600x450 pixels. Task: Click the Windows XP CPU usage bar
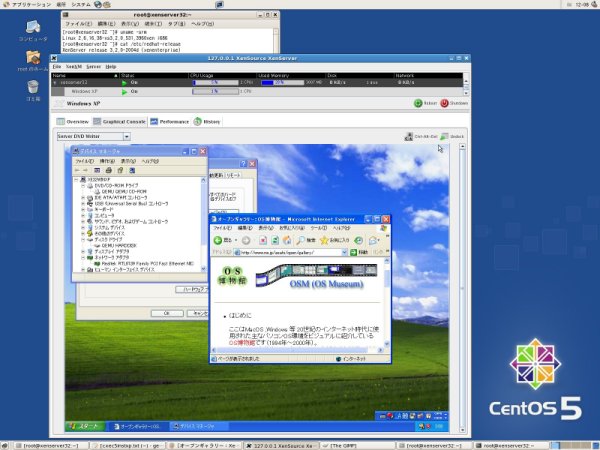[x=215, y=91]
